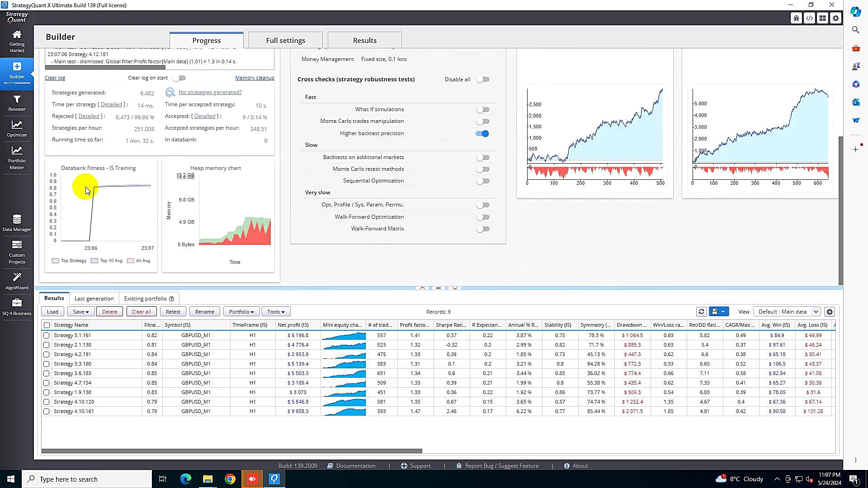Viewport: 868px width, 488px height.
Task: Enable Sequential Optimization toggle
Action: point(483,181)
